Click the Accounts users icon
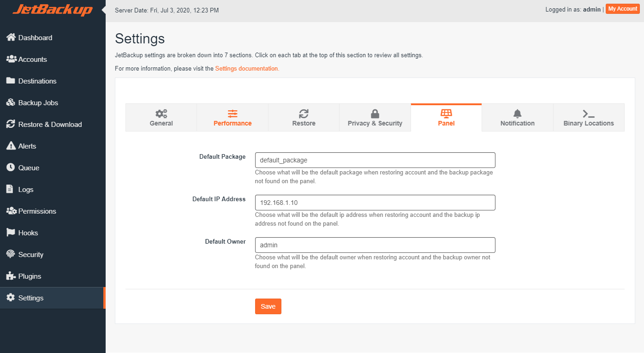644x353 pixels. pos(11,59)
